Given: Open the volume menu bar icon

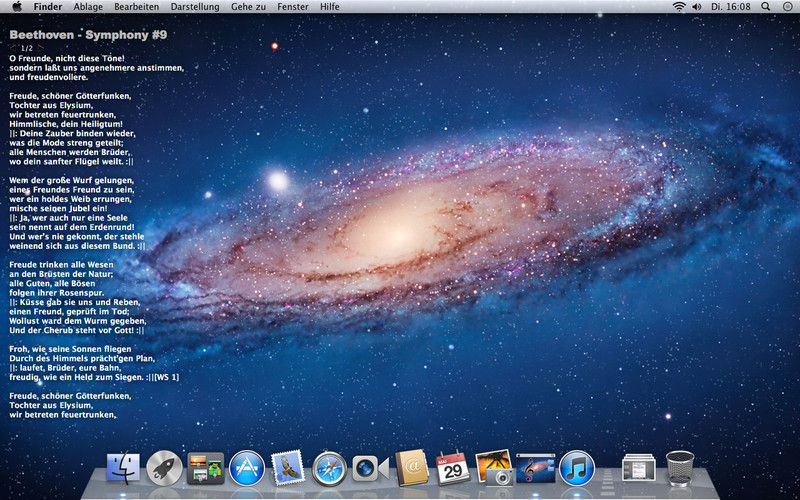Looking at the screenshot, I should [x=696, y=7].
